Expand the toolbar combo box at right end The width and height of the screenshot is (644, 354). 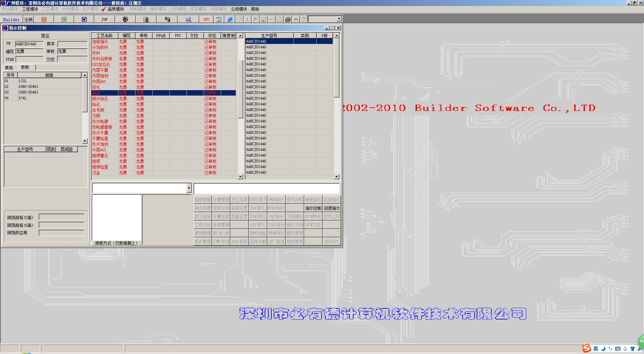tap(339, 19)
